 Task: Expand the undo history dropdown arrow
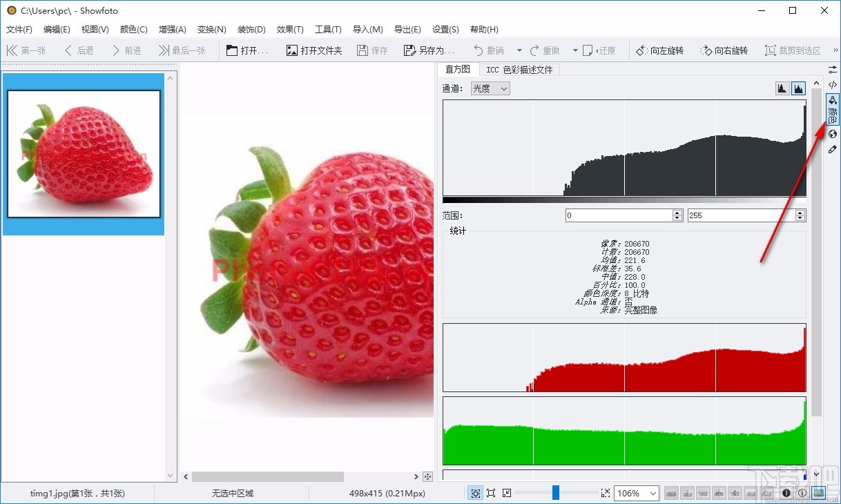coord(519,50)
